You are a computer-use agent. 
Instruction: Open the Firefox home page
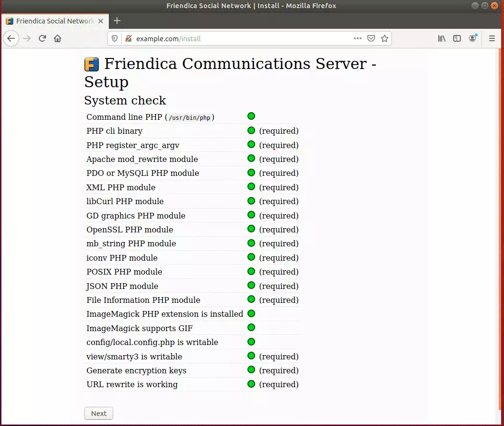pyautogui.click(x=58, y=38)
